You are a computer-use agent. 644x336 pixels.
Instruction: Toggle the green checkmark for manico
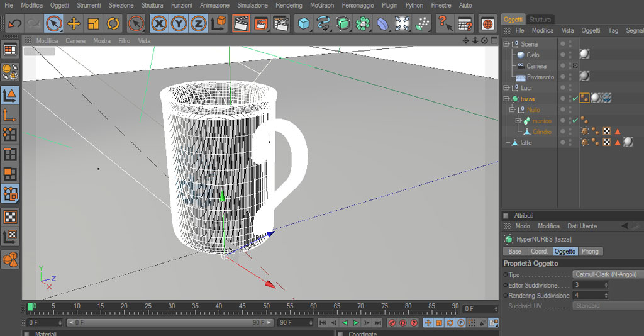click(575, 121)
